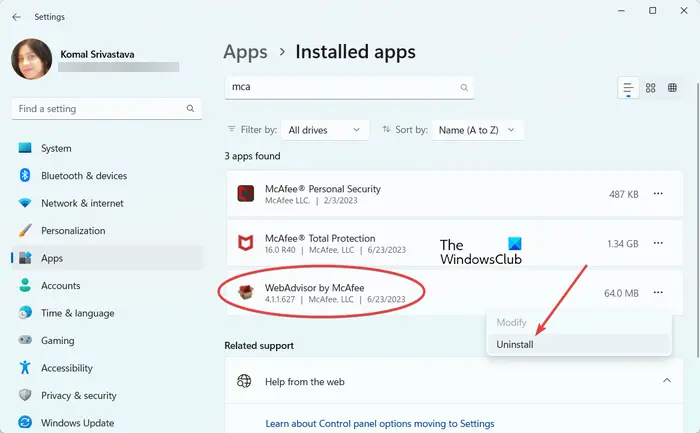Click the search magnifier in apps search box
Screen dimensions: 700x433
click(x=464, y=87)
